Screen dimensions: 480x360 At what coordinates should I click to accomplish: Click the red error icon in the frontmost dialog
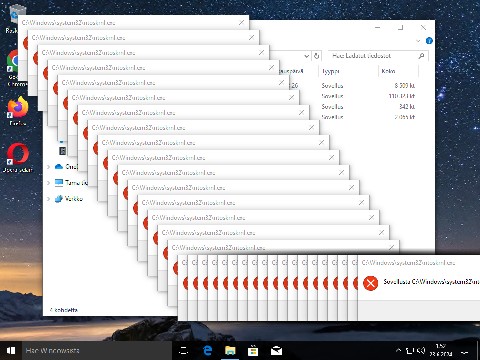370,284
